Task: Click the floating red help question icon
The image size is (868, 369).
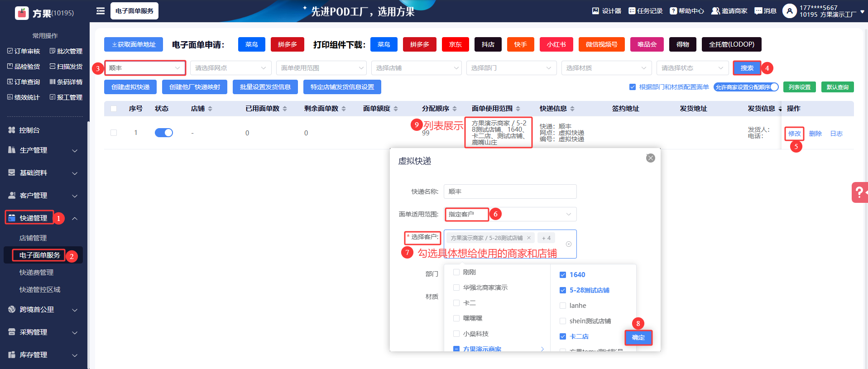Action: pos(859,192)
